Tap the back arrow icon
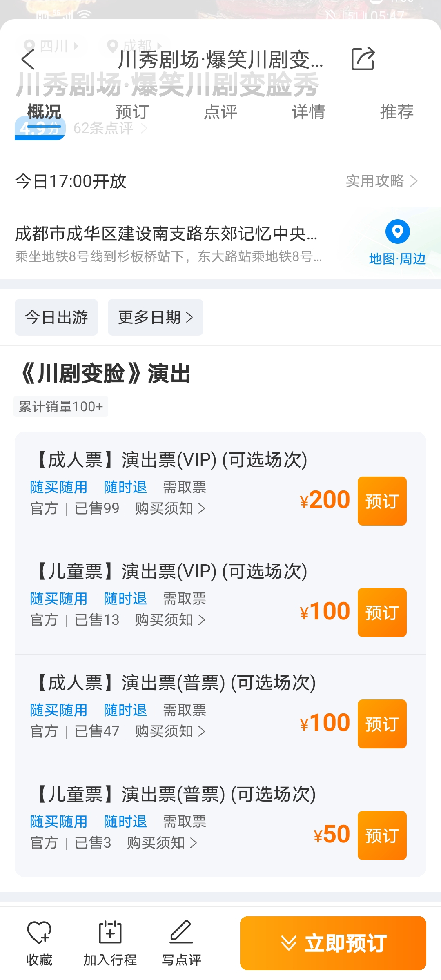The height and width of the screenshot is (980, 441). 28,60
